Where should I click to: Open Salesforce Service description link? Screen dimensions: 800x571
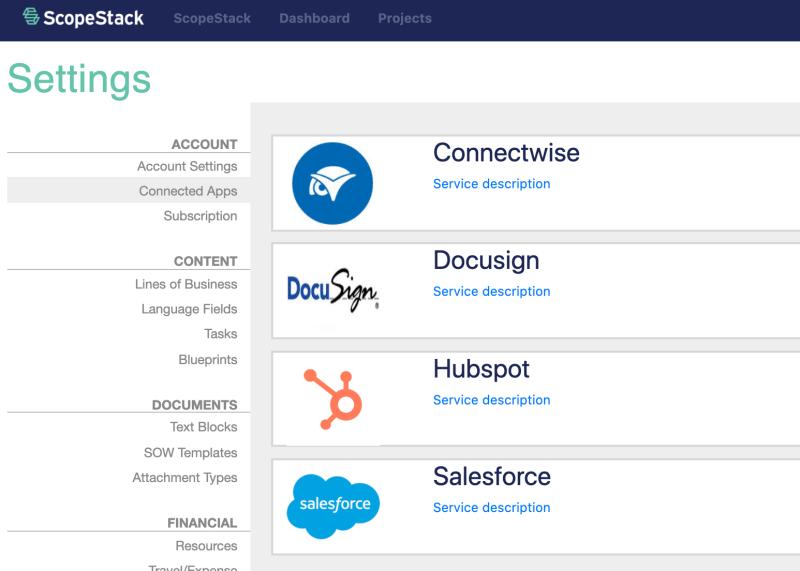pyautogui.click(x=491, y=508)
